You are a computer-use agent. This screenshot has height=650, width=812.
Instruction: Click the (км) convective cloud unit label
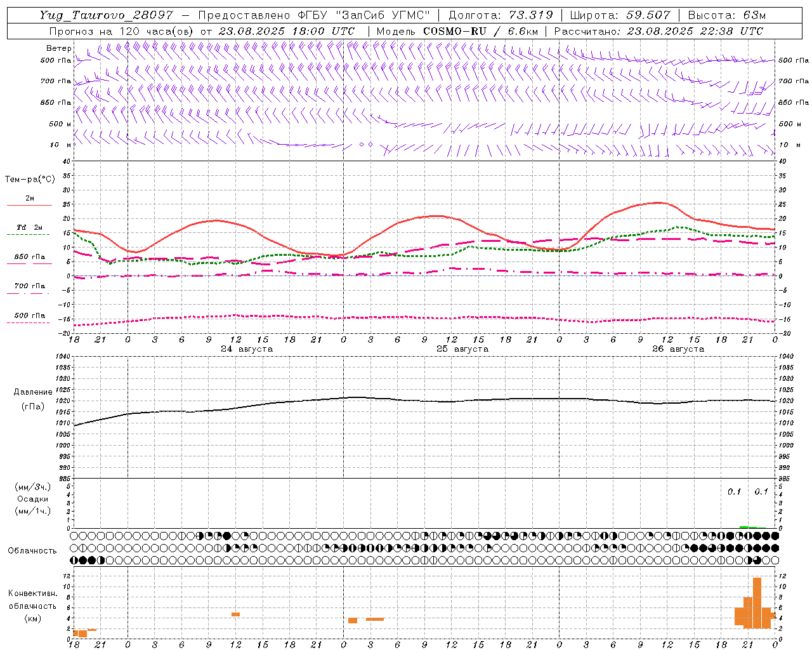33,618
